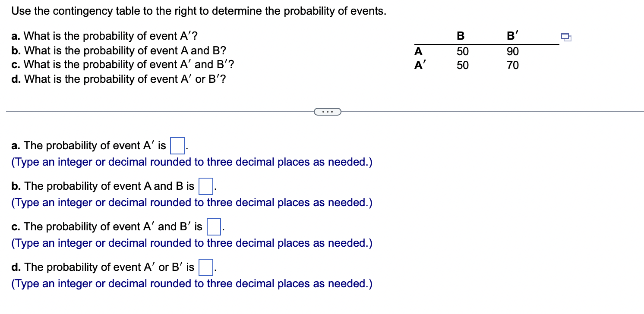Click the rounding instruction under part a
The height and width of the screenshot is (314, 644).
[192, 162]
